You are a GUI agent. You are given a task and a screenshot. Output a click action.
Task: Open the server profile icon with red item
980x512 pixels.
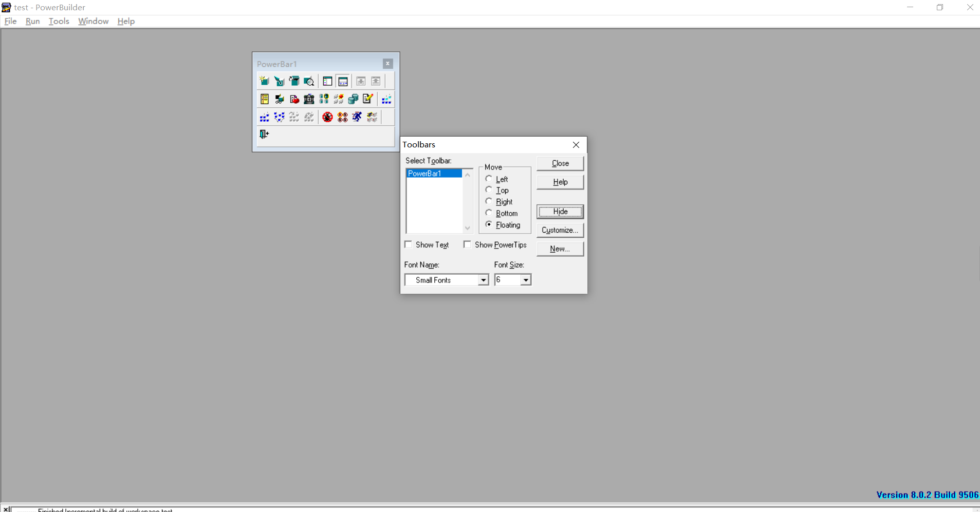tap(339, 99)
